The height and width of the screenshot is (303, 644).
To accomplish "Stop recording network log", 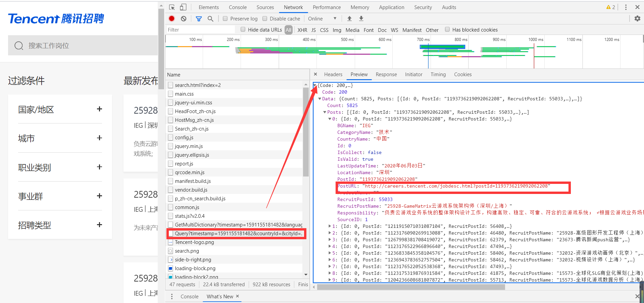I will click(x=171, y=18).
